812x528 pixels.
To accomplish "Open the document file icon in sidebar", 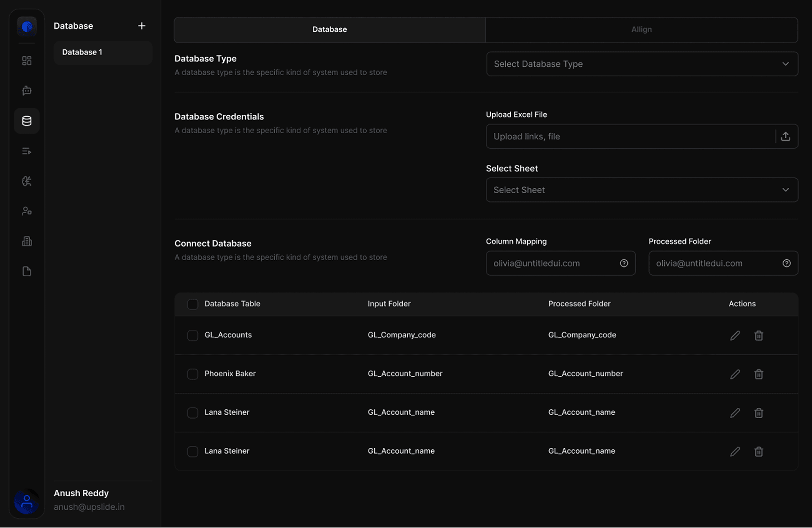I will 27,271.
